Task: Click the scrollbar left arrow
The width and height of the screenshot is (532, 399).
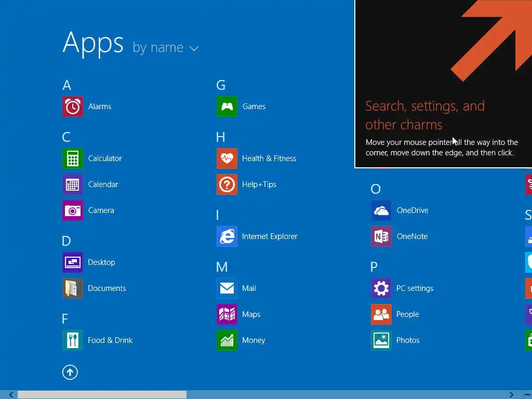Action: tap(11, 395)
